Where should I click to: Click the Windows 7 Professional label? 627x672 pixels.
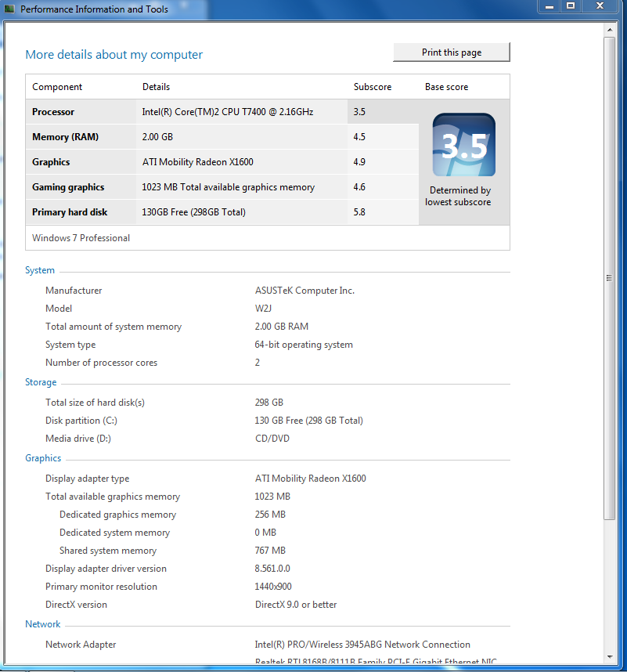[81, 238]
